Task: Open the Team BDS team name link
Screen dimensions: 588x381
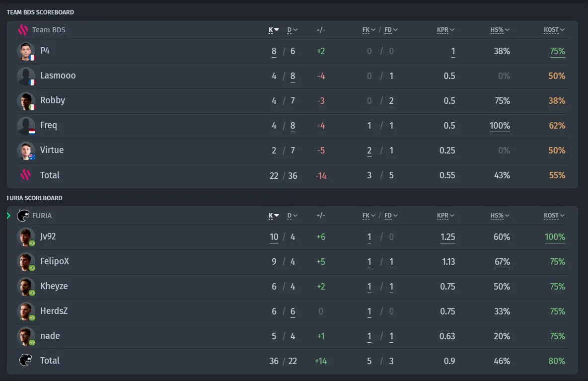Action: (49, 30)
